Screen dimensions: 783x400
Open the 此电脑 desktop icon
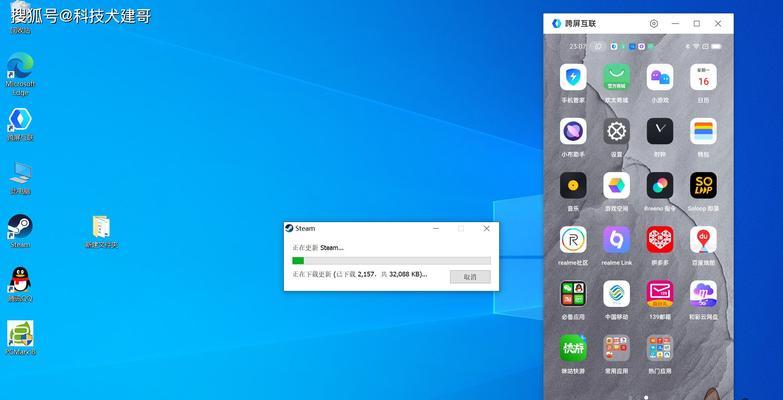(x=20, y=178)
